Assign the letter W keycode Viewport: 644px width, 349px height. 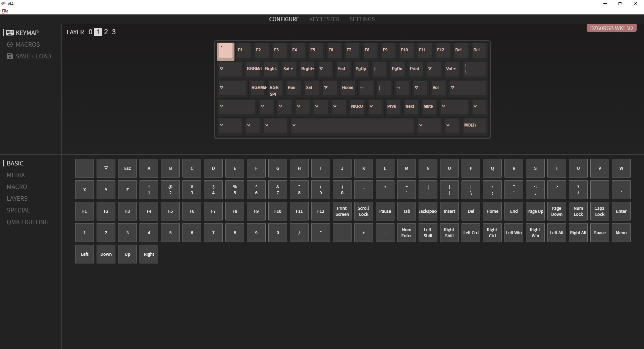(621, 168)
